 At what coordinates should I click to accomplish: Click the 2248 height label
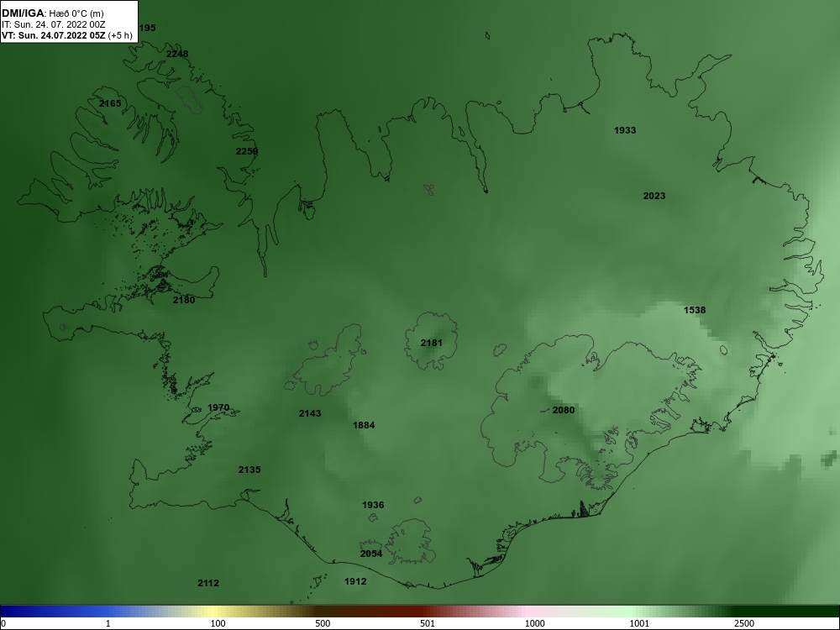177,54
